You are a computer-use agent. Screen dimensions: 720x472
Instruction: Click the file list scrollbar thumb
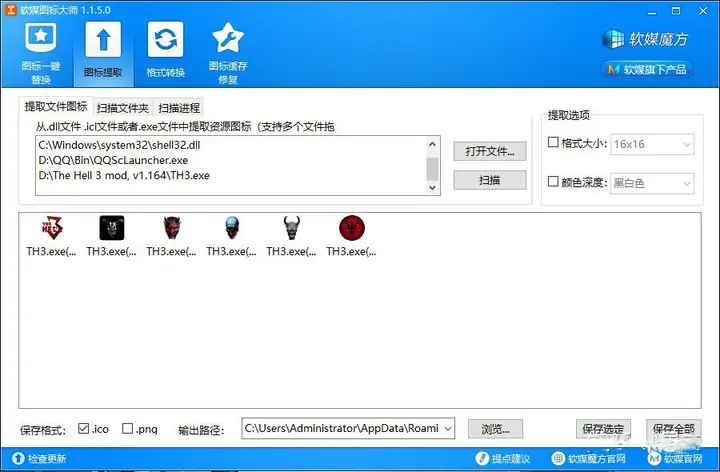pos(432,169)
